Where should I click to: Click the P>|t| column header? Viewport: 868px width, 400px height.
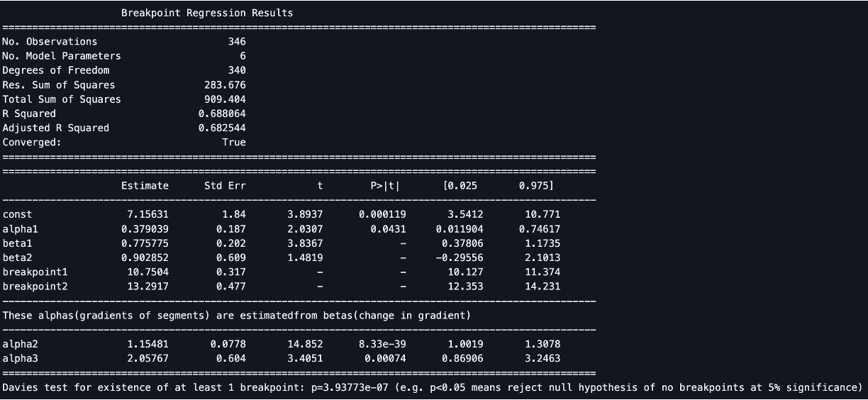pos(385,186)
